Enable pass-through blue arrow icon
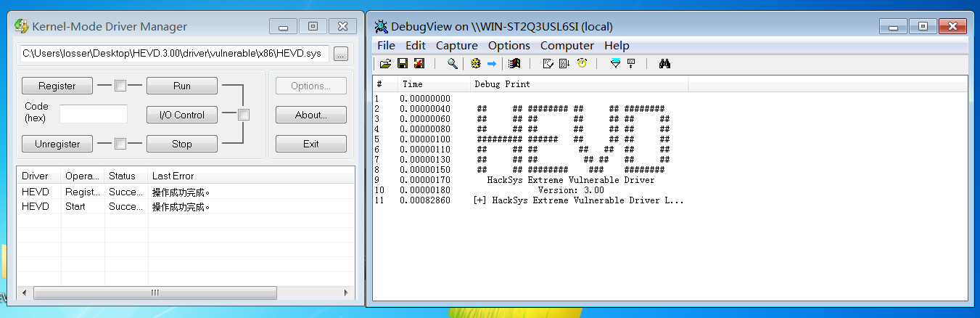 (491, 64)
